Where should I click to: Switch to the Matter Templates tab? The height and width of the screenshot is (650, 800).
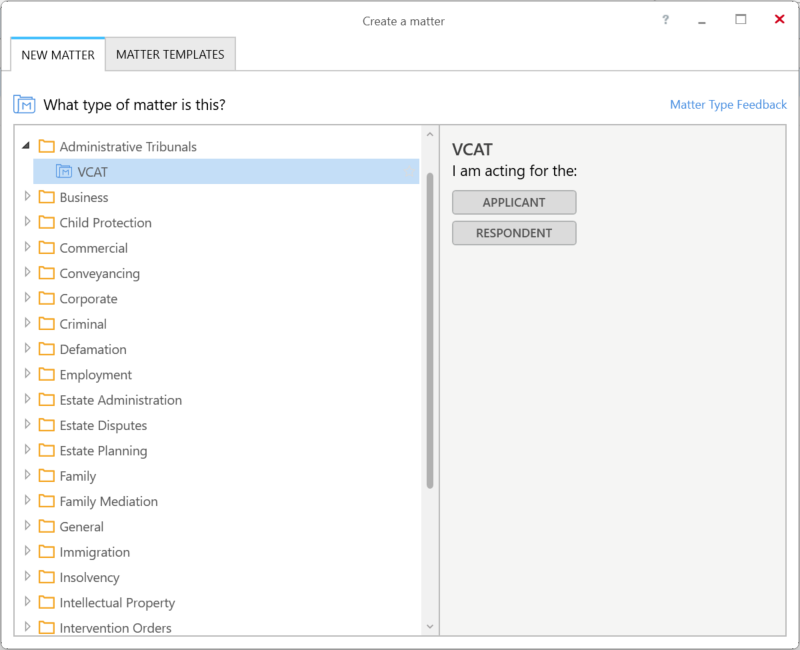click(170, 54)
